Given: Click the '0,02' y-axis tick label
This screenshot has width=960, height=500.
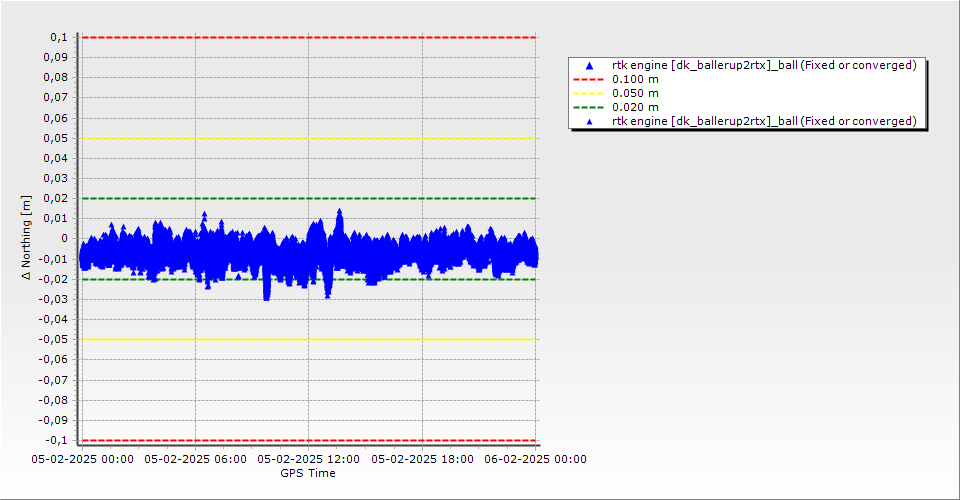Looking at the screenshot, I should coord(56,198).
